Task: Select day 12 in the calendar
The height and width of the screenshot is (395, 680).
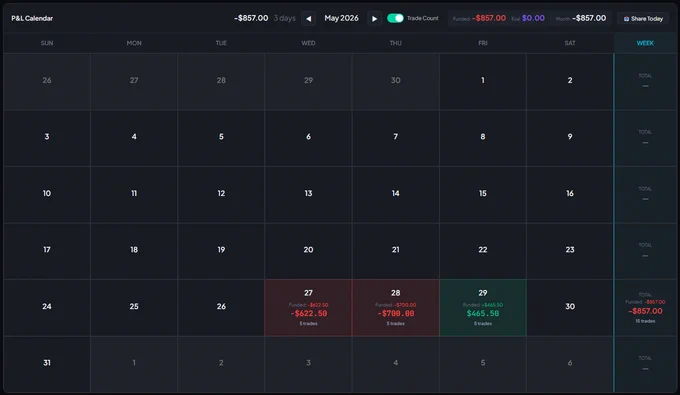Action: [221, 195]
